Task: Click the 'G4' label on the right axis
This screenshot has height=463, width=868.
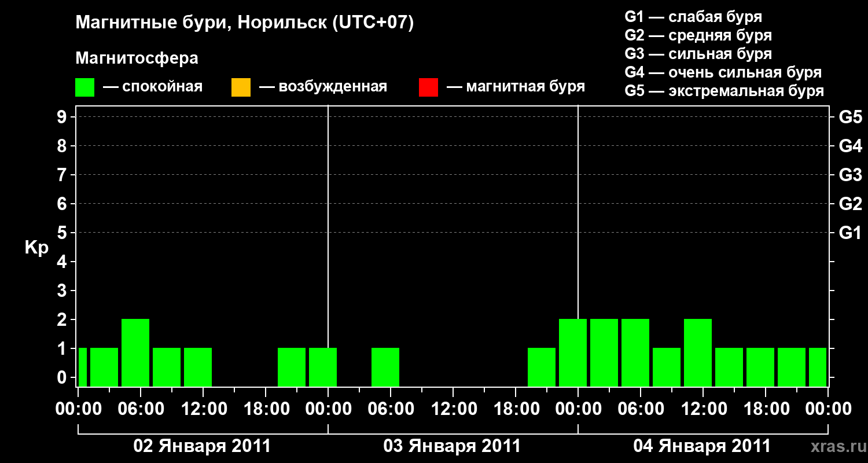Action: tap(850, 146)
